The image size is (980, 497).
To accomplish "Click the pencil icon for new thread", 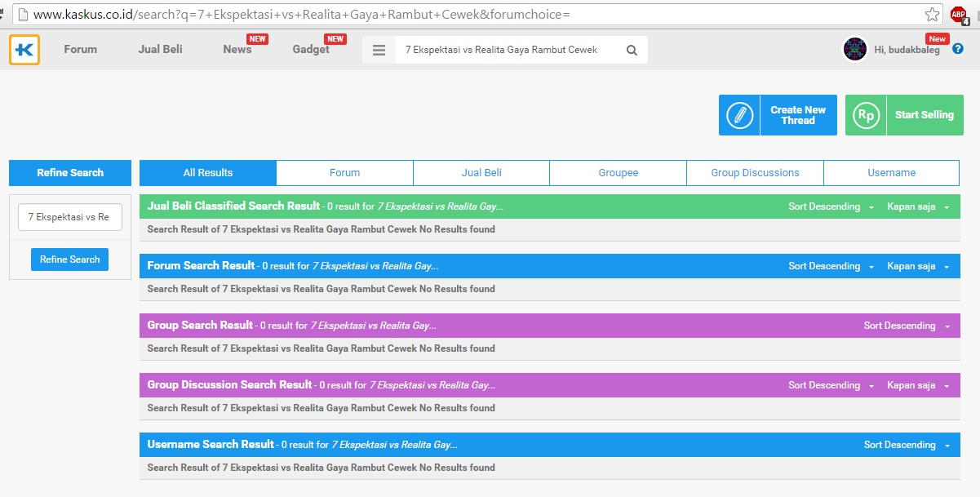I will pyautogui.click(x=739, y=115).
